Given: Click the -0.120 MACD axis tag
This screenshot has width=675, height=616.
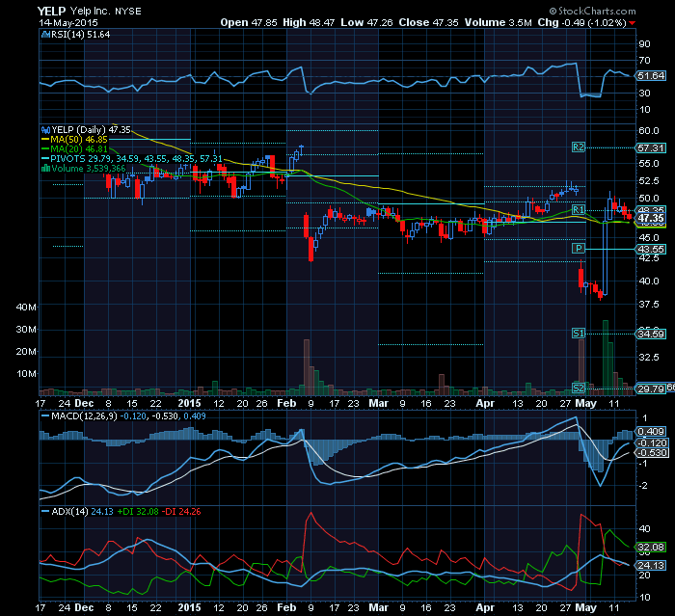Looking at the screenshot, I should 652,442.
